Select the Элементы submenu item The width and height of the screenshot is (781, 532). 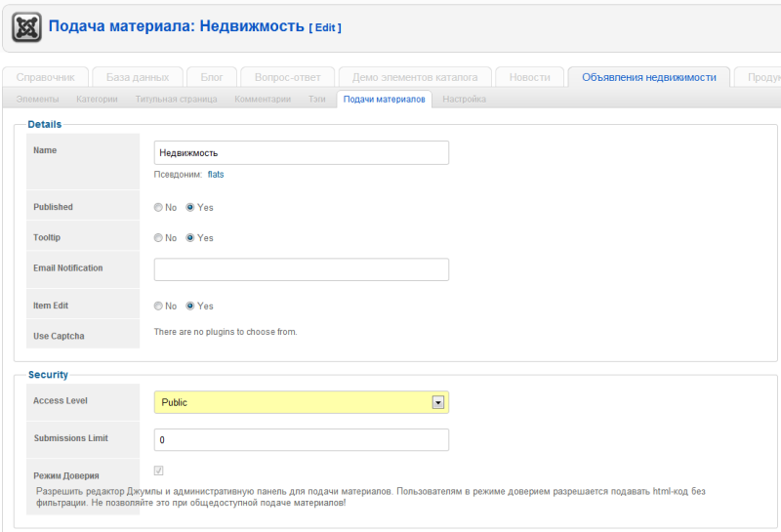point(37,100)
